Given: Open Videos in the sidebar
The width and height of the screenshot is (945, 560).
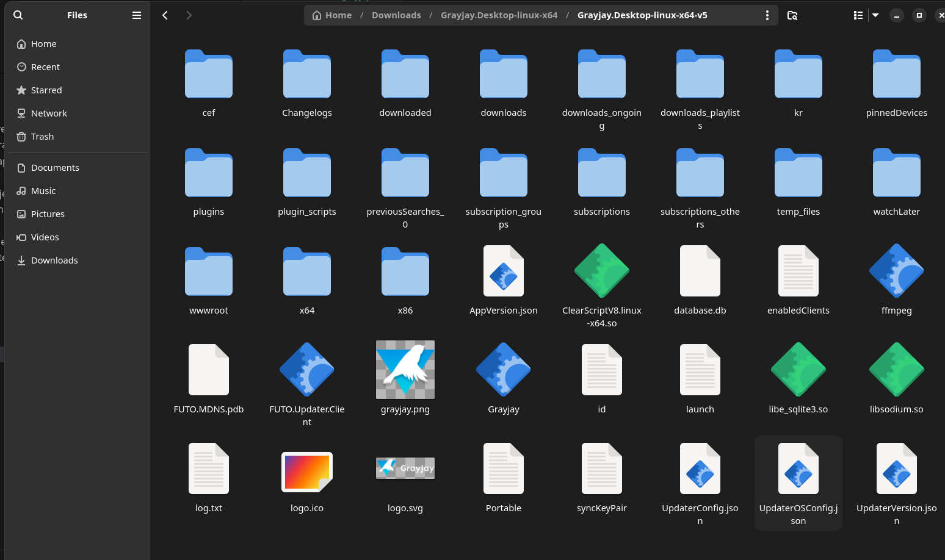Looking at the screenshot, I should click(78, 237).
